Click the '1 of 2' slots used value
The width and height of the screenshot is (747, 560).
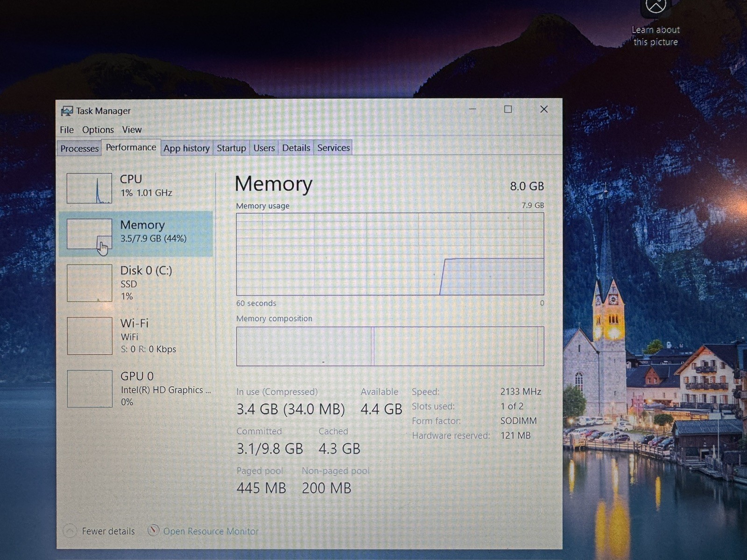click(x=512, y=406)
